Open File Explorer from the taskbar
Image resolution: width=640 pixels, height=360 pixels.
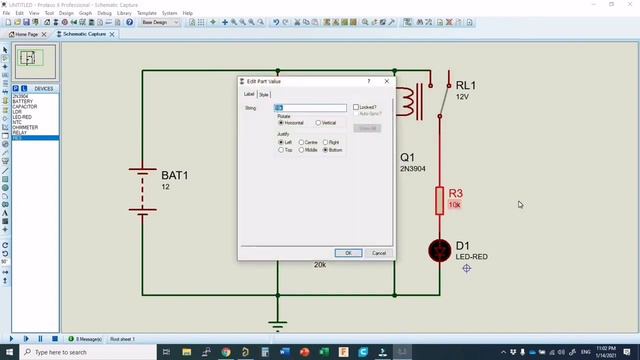pos(187,352)
